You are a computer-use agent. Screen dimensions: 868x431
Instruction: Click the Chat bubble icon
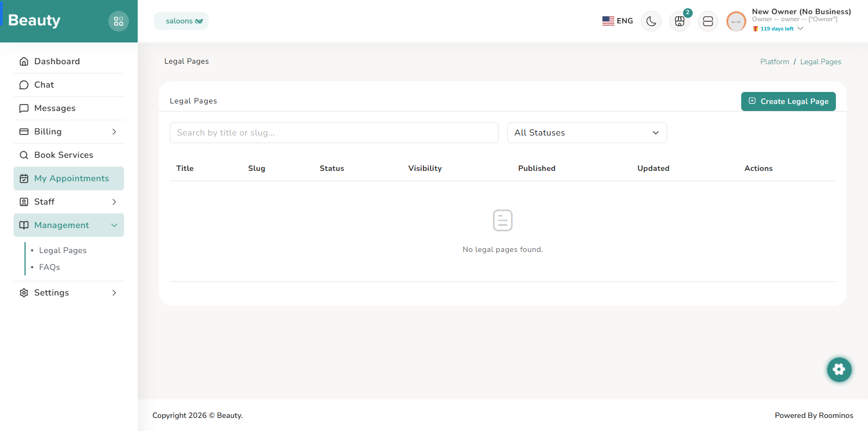[24, 85]
